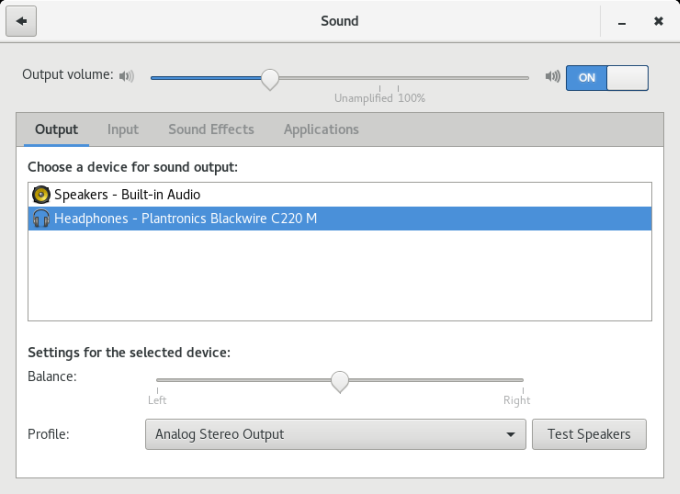Screen dimensions: 680x494
Task: Click the Profile dropdown arrow
Action: (x=511, y=434)
